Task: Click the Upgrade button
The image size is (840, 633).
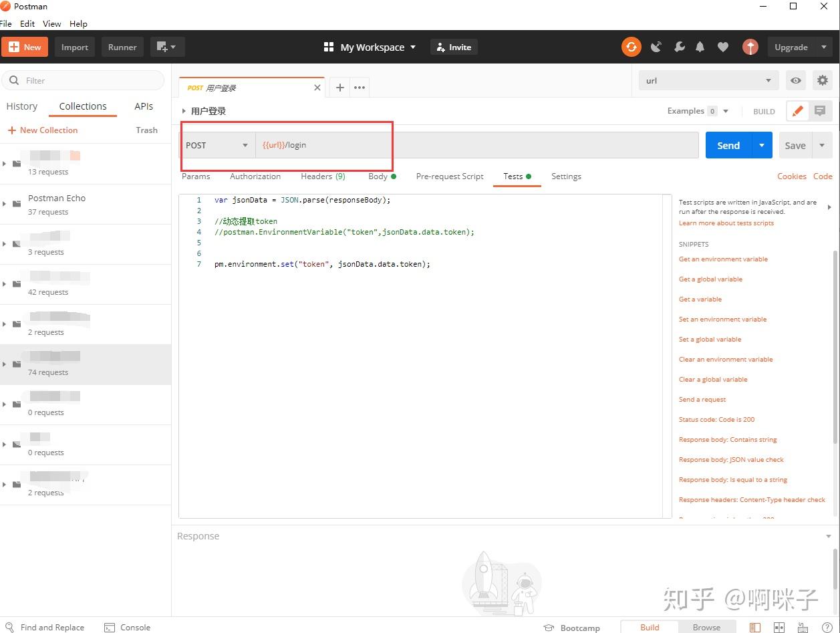Action: coord(791,47)
